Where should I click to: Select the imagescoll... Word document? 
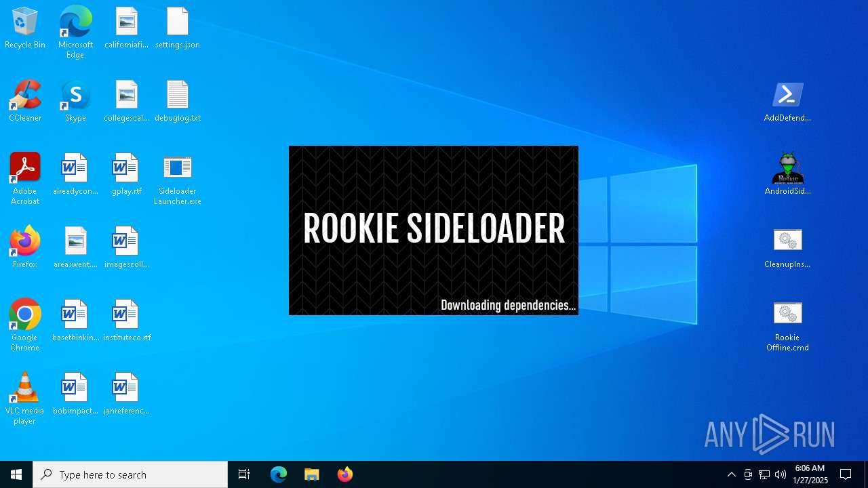126,248
